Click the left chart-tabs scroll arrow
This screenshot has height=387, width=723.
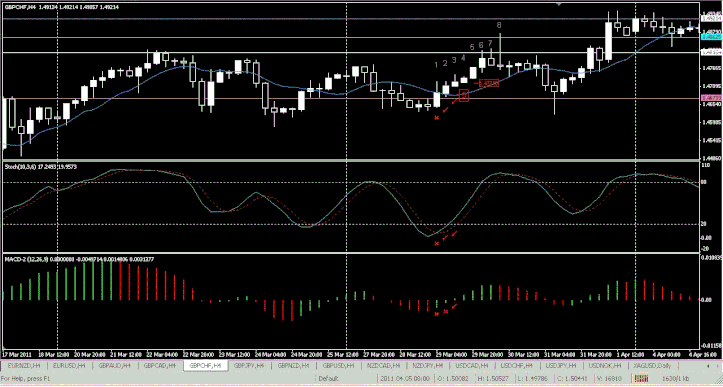click(x=708, y=366)
